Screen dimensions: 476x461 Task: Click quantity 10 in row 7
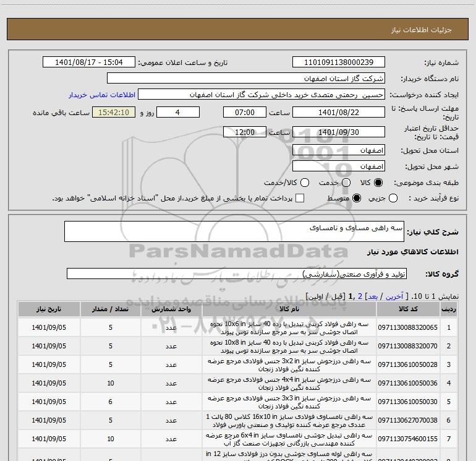click(x=111, y=439)
